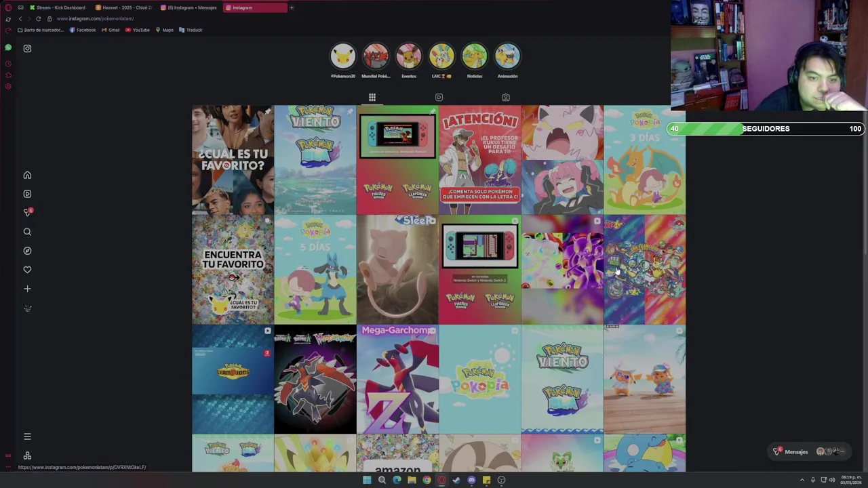
Task: Open the Mundial Pokémon story highlight
Action: tap(376, 56)
